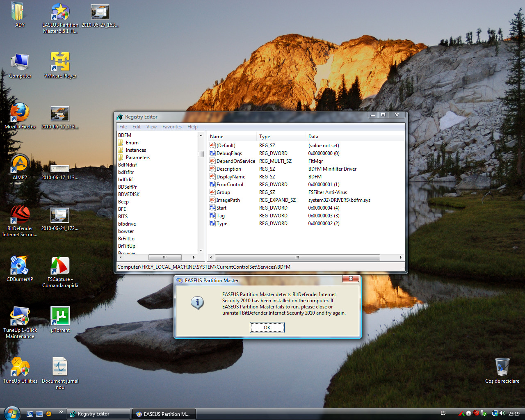Click Switch between windows quick launch icon
Image resolution: width=525 pixels, height=420 pixels.
[x=30, y=414]
